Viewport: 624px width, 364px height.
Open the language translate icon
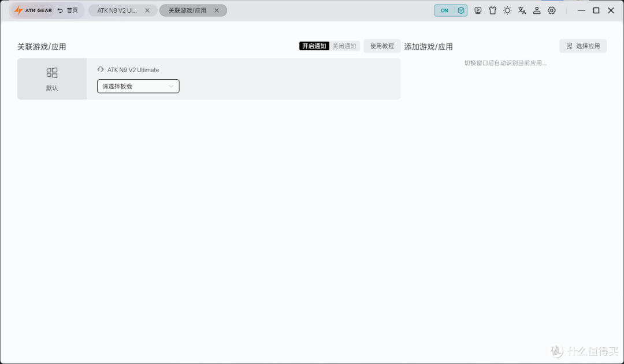(522, 11)
